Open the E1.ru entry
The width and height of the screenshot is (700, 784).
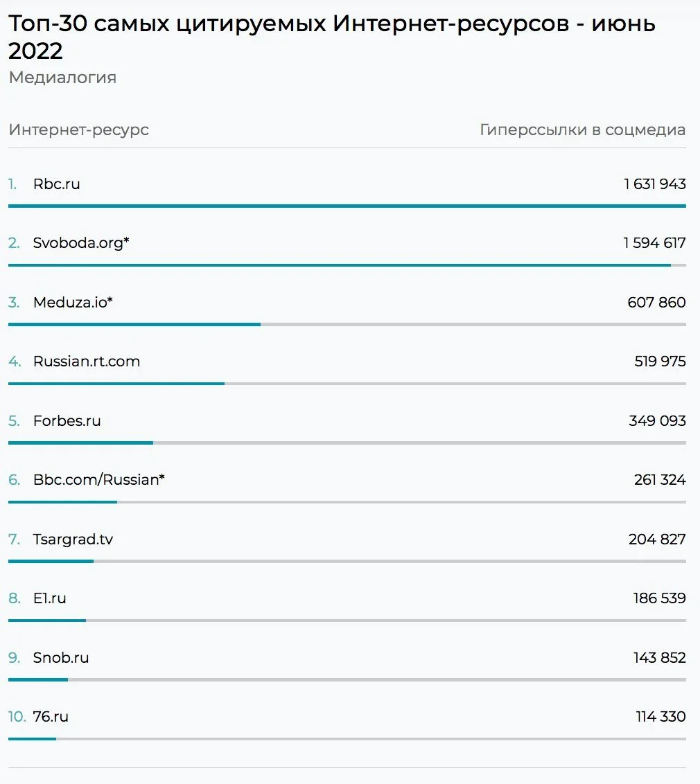pos(50,598)
